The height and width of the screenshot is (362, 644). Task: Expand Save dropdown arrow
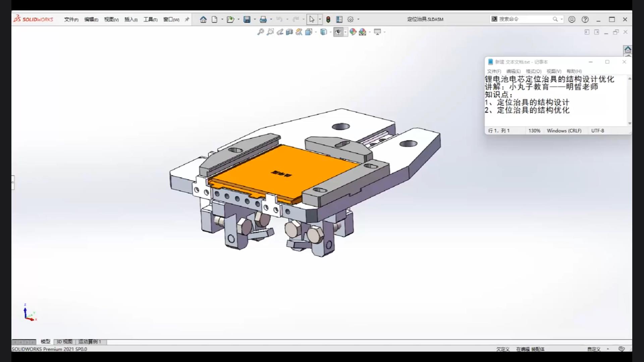tap(255, 19)
